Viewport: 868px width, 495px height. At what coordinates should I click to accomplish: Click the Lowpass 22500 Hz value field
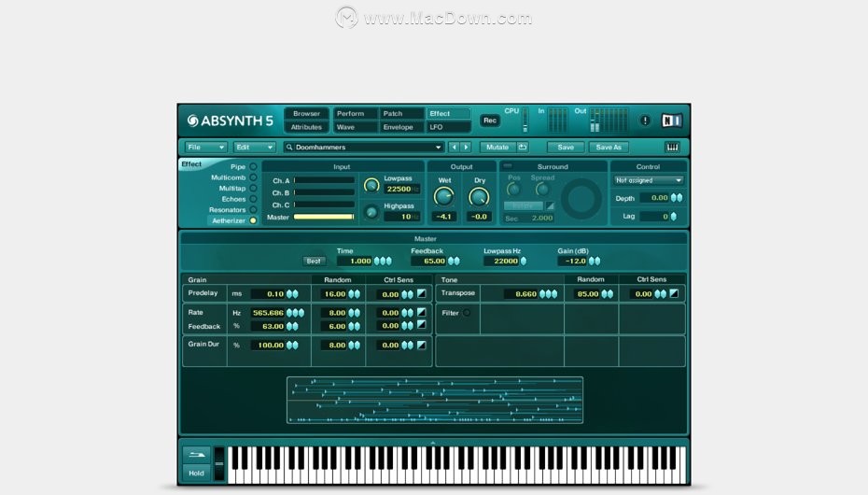point(401,189)
